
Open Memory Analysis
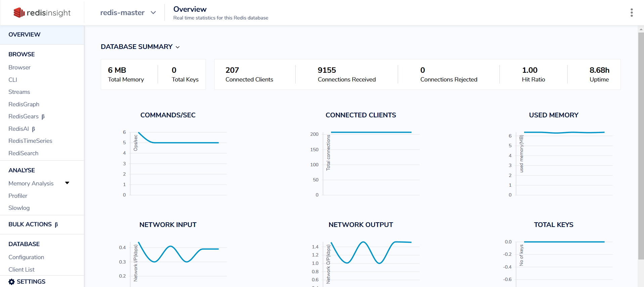tap(31, 183)
